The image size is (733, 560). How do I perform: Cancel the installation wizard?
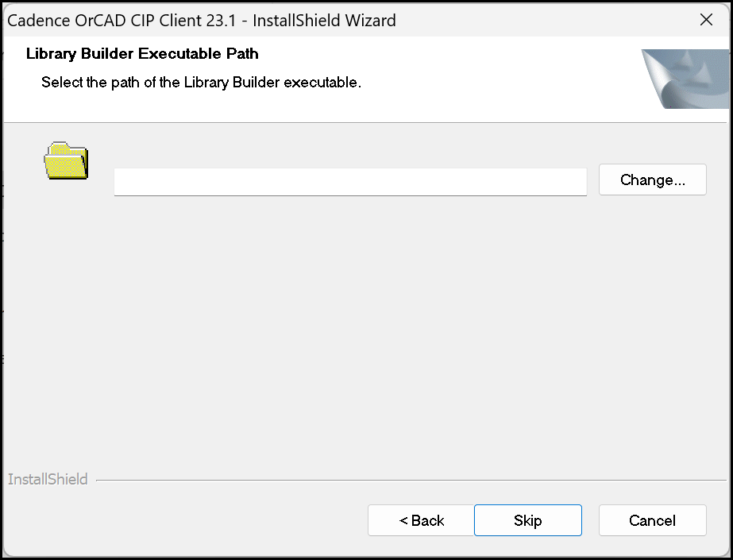[x=652, y=520]
